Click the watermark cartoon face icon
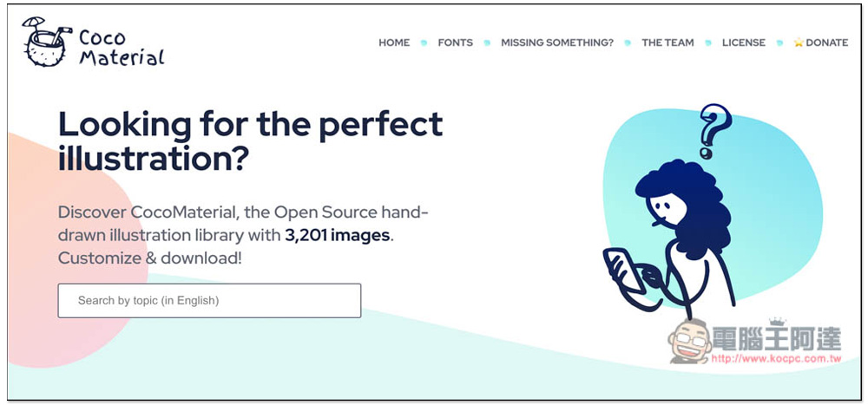Viewport: 868px width, 405px height. [690, 342]
